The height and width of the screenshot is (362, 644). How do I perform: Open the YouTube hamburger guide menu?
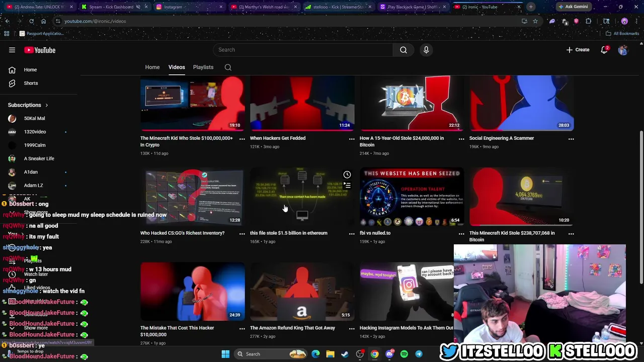pos(12,50)
